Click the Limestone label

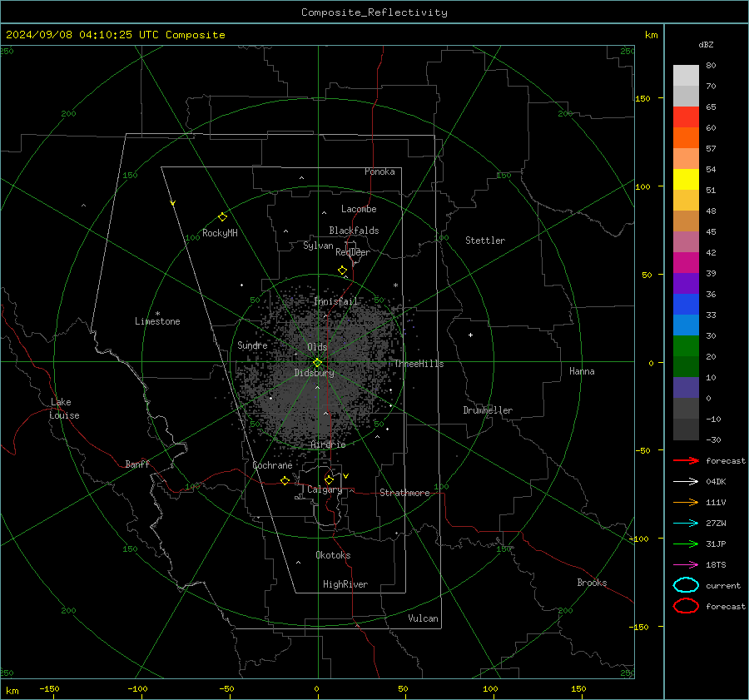click(x=157, y=321)
